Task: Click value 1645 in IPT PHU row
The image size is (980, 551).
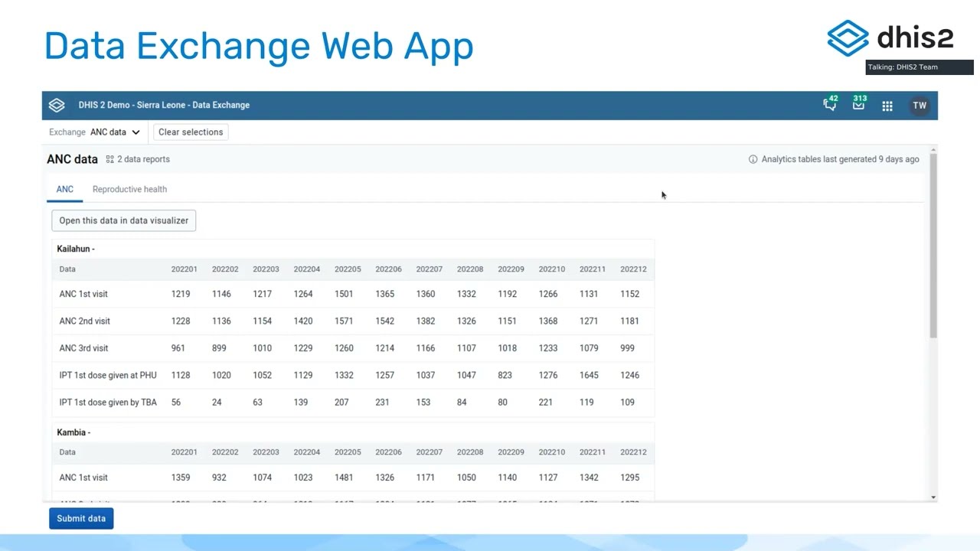Action: click(x=589, y=375)
